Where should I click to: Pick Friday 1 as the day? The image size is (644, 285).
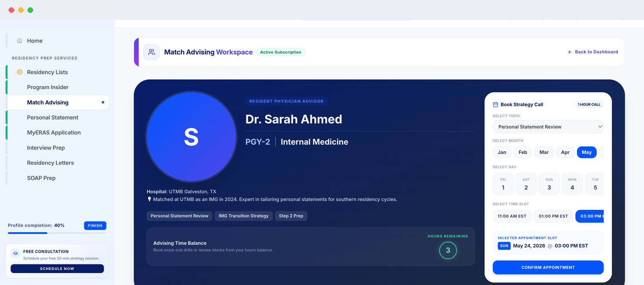(503, 184)
